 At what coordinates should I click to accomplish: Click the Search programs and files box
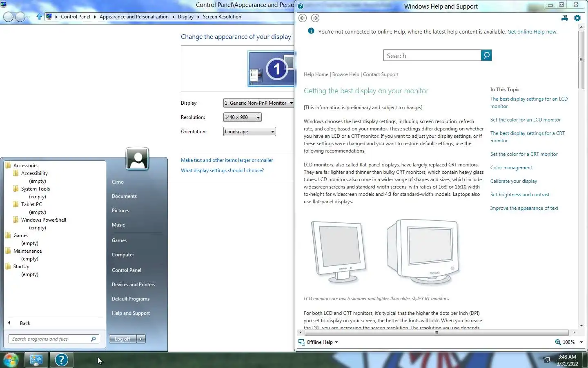point(53,339)
